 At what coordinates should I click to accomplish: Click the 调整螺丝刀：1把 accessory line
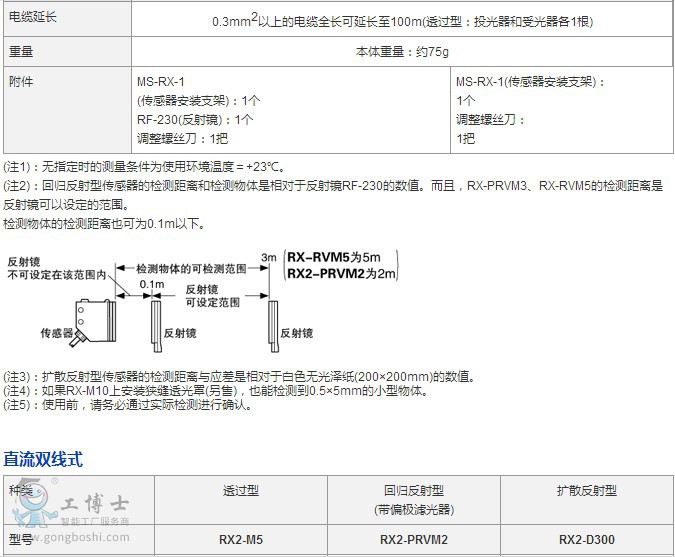(x=183, y=138)
